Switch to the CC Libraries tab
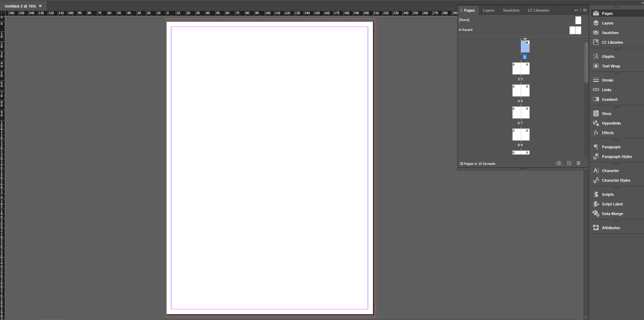Screen dimensions: 644x320 pos(538,10)
